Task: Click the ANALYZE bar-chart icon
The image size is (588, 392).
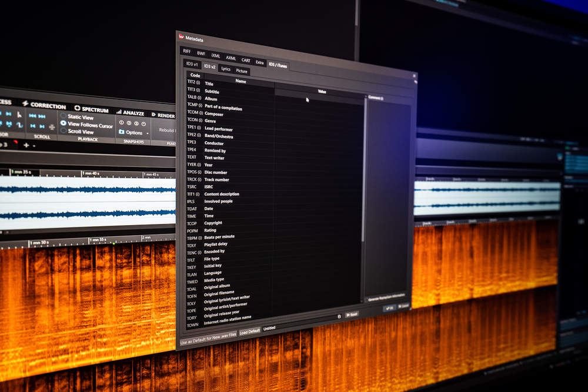Action: 119,113
